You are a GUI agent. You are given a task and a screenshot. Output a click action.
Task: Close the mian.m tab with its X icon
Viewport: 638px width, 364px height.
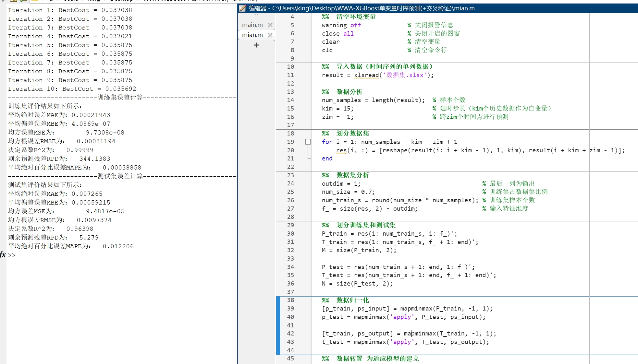tap(270, 35)
